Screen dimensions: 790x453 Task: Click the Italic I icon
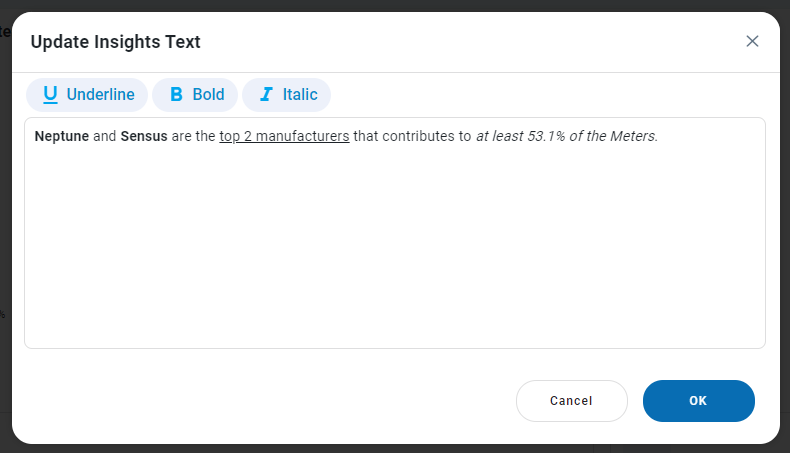pyautogui.click(x=266, y=95)
